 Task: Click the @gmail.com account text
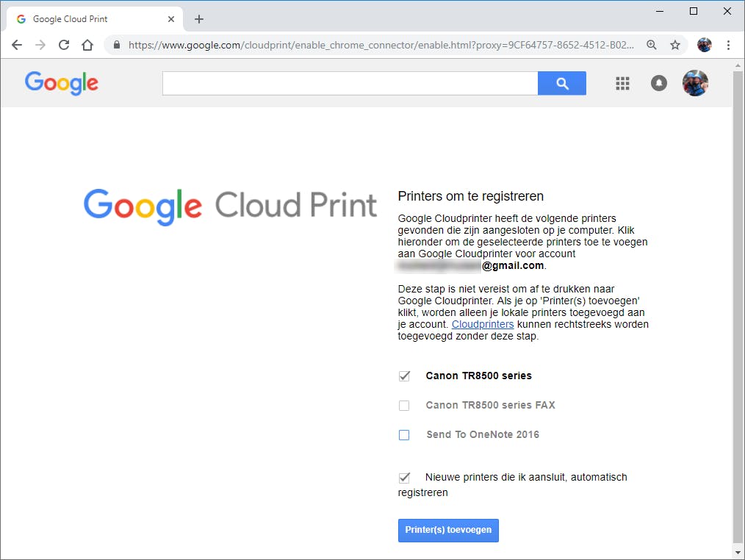(513, 266)
